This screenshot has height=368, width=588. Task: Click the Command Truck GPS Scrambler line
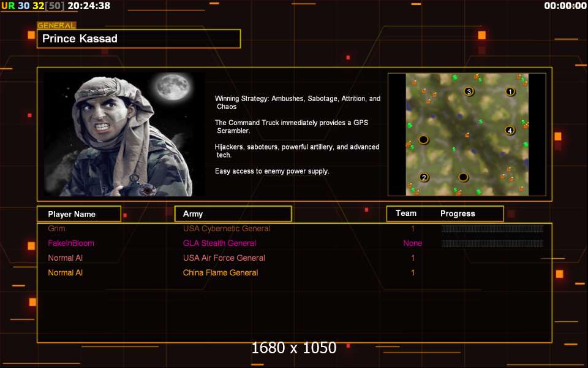tap(292, 126)
